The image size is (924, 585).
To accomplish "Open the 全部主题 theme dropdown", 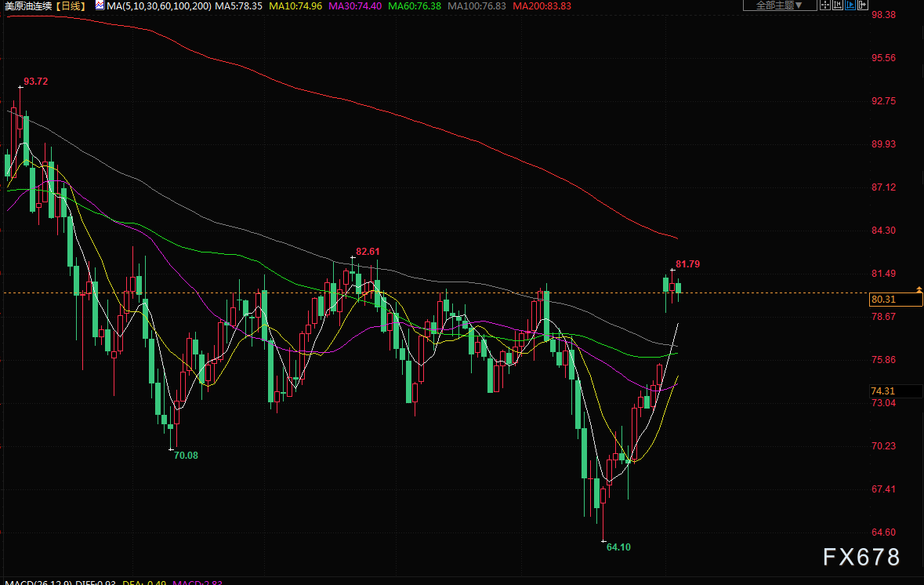I will (x=780, y=5).
